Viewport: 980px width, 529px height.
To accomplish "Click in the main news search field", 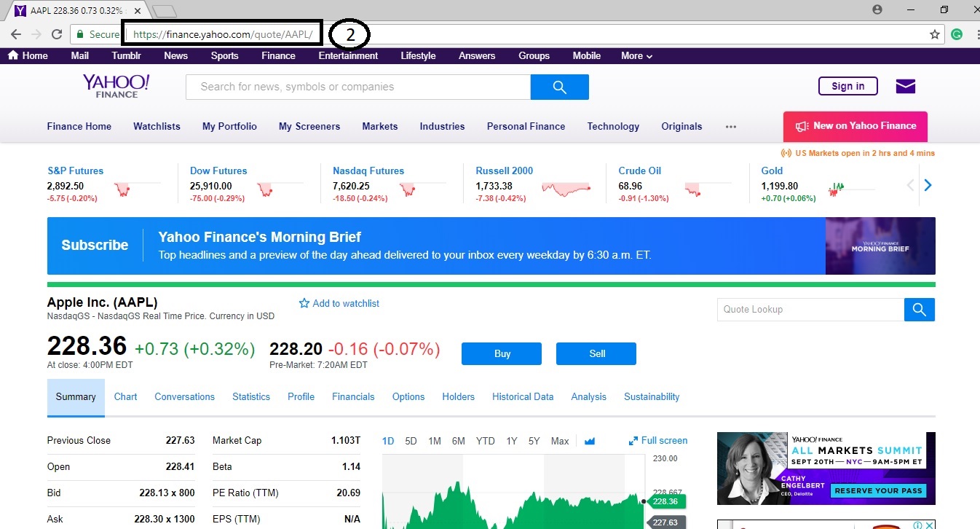I will pos(358,87).
